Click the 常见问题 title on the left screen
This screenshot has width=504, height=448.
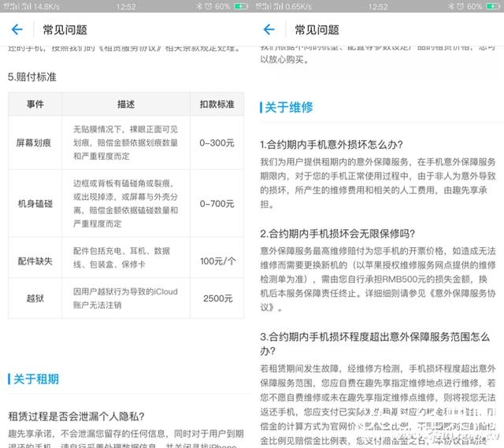(x=65, y=30)
